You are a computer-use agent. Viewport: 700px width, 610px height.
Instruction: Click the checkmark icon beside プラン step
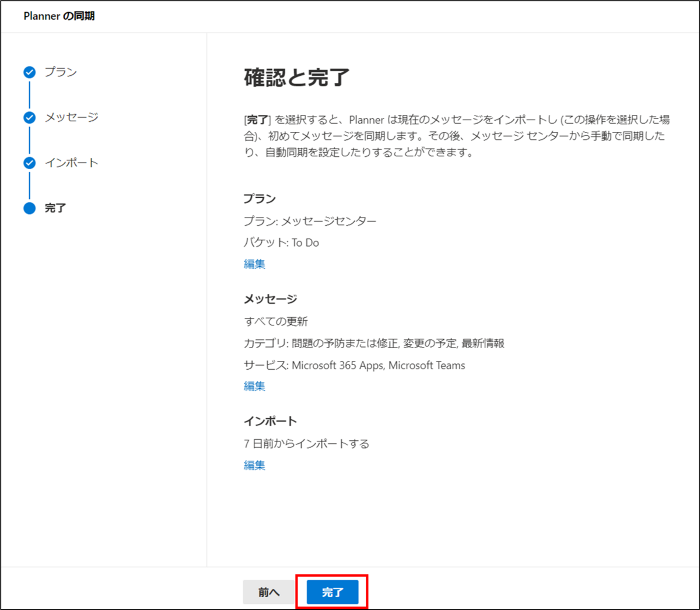pos(29,72)
